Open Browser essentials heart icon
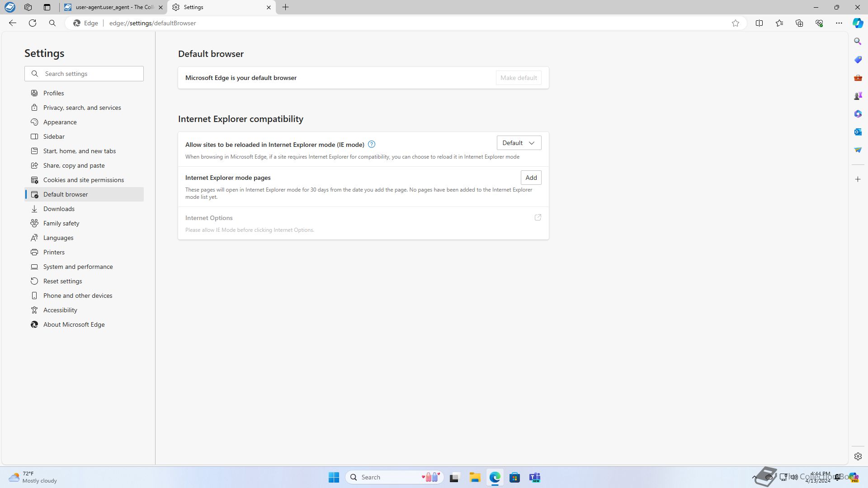 819,23
